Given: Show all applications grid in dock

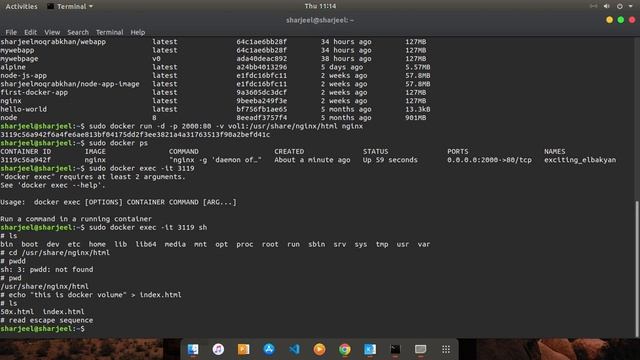Looking at the screenshot, I should point(446,349).
